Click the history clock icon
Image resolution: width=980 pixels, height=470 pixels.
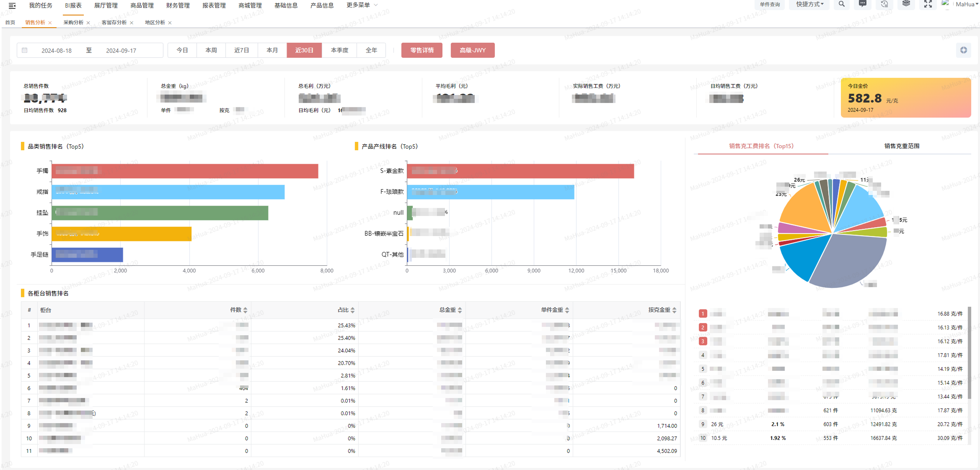(884, 4)
